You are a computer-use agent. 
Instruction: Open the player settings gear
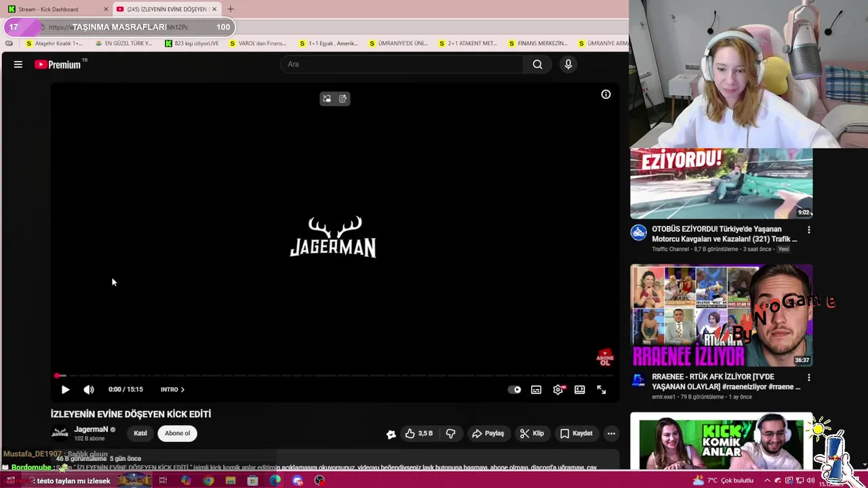point(558,390)
